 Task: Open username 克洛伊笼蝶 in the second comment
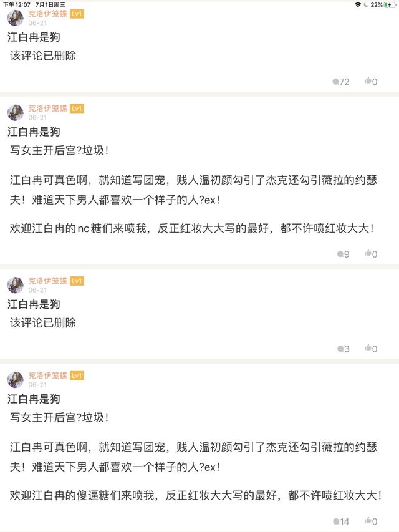(47, 109)
